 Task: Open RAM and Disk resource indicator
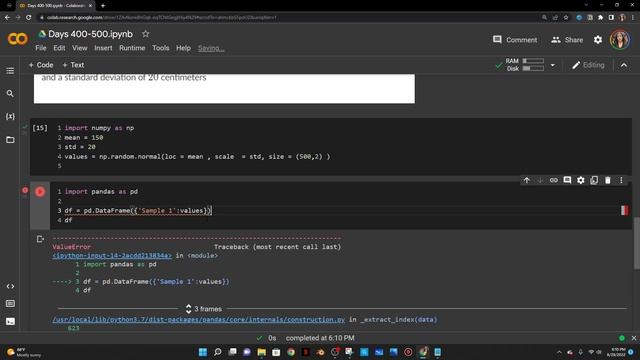coord(524,65)
